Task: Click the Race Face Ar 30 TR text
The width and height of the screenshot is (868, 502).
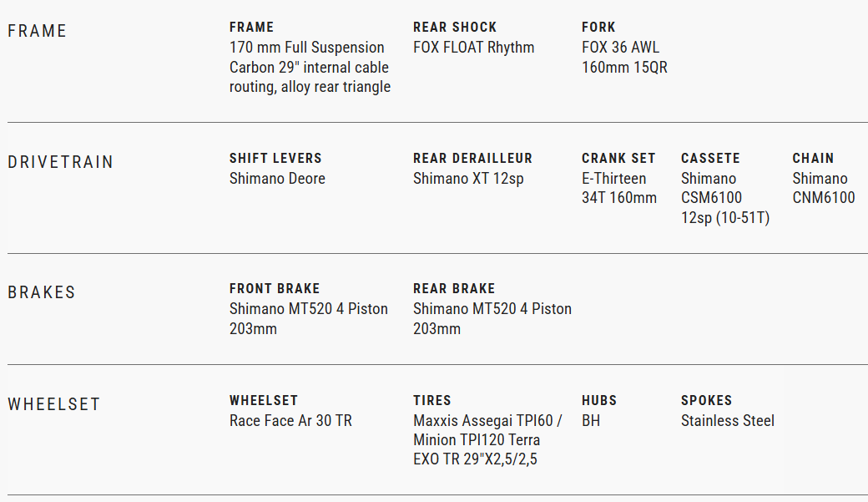Action: click(x=290, y=421)
